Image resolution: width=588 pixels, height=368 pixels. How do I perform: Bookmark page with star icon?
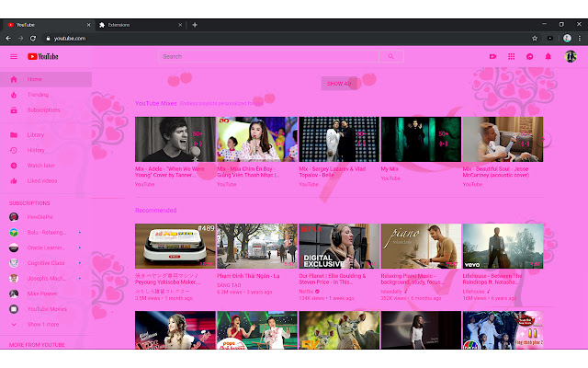[534, 38]
